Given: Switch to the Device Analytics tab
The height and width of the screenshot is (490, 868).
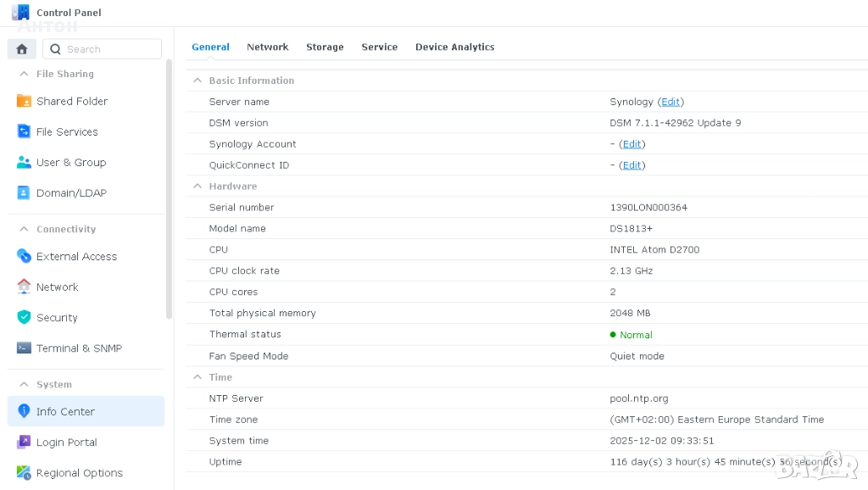Looking at the screenshot, I should point(454,47).
